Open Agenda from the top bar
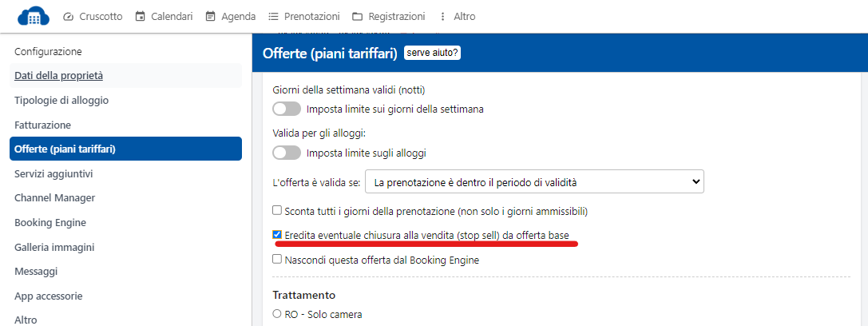Image resolution: width=868 pixels, height=326 pixels. coord(231,16)
